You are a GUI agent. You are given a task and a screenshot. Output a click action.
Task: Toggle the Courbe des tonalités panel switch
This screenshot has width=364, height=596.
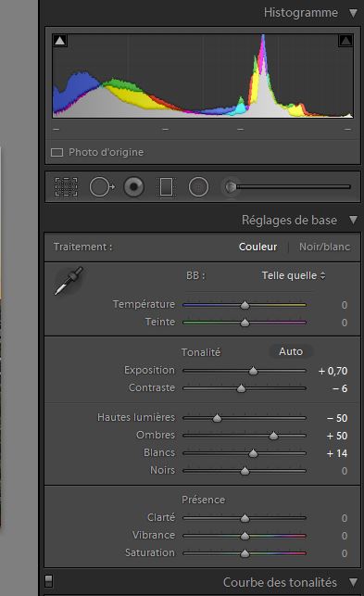click(49, 580)
